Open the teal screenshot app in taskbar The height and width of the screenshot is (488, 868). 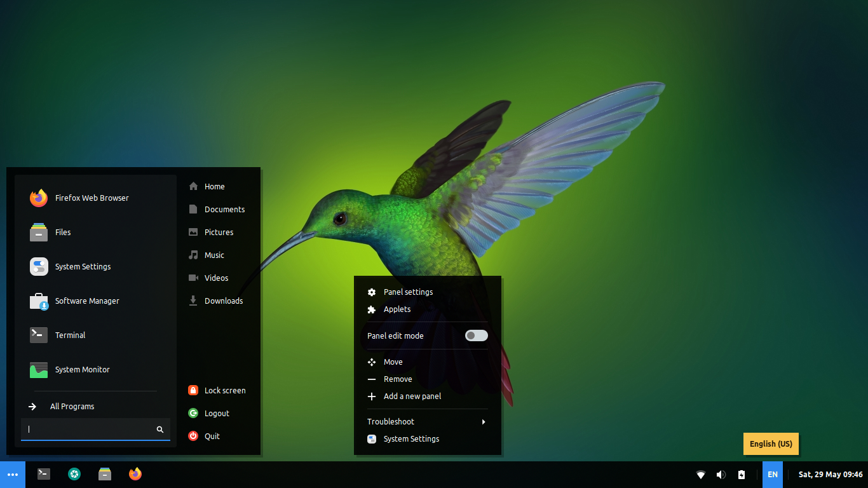pyautogui.click(x=74, y=474)
